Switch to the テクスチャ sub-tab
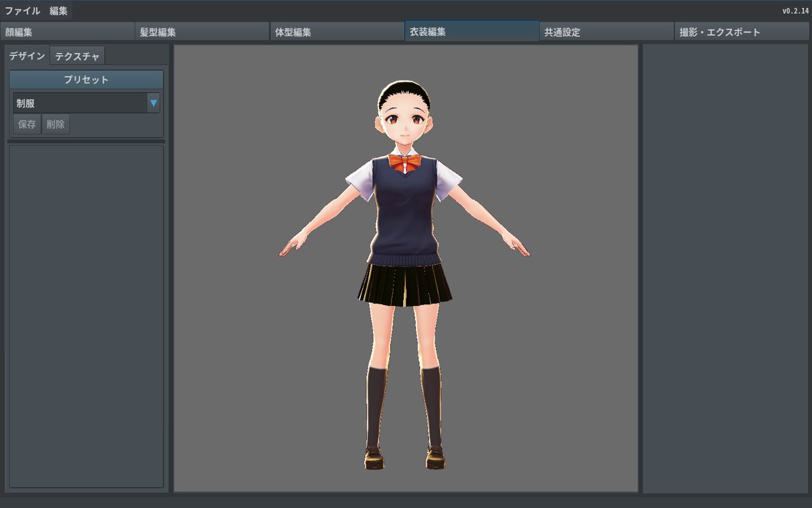The image size is (812, 508). coord(77,56)
